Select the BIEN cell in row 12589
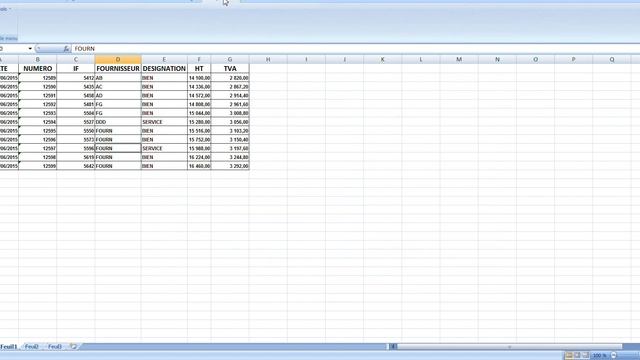Screen dimensions: 640x360 click(x=164, y=78)
